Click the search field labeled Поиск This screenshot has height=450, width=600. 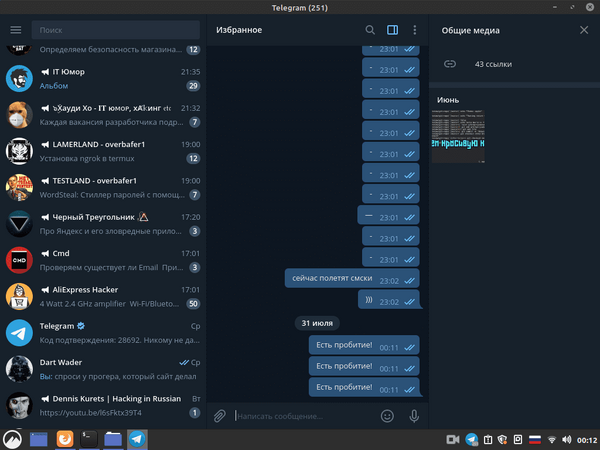pyautogui.click(x=116, y=30)
